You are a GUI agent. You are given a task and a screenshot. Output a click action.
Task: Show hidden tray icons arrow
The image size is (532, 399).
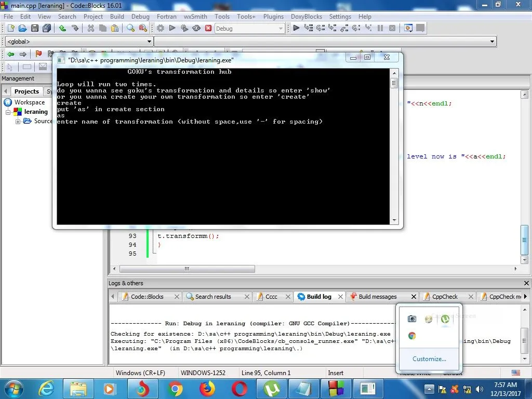point(429,389)
